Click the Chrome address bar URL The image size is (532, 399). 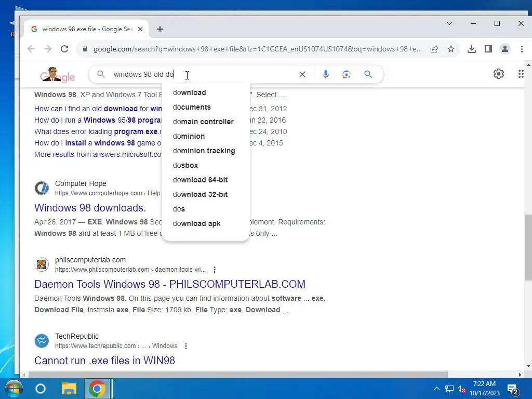click(258, 49)
